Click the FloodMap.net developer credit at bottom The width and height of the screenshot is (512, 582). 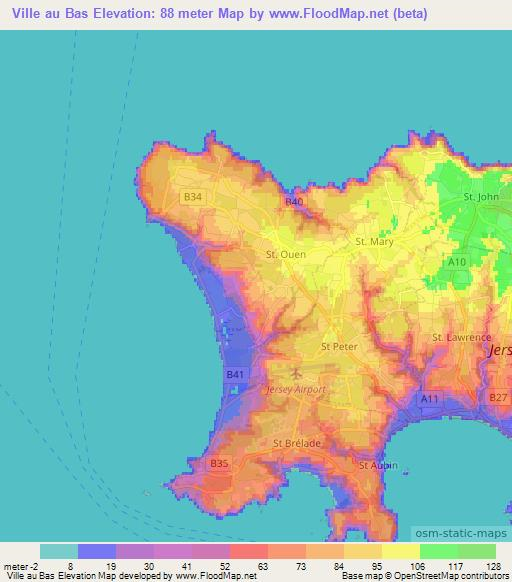[132, 576]
